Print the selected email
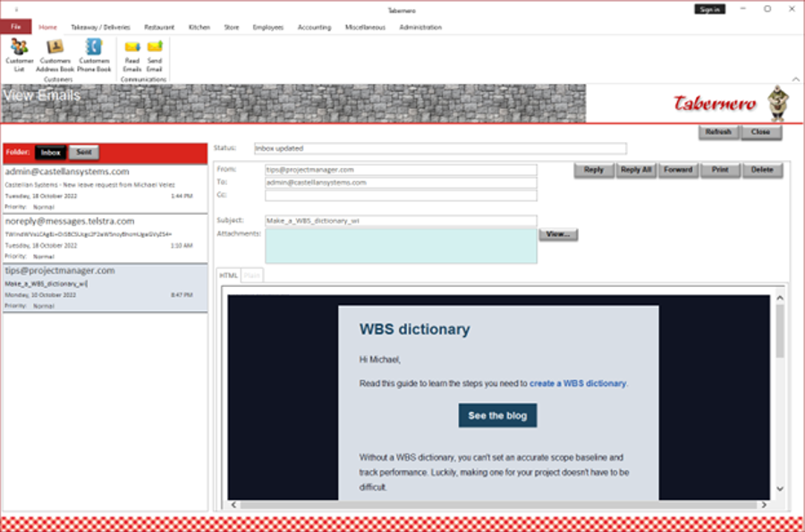The width and height of the screenshot is (805, 532). [720, 170]
